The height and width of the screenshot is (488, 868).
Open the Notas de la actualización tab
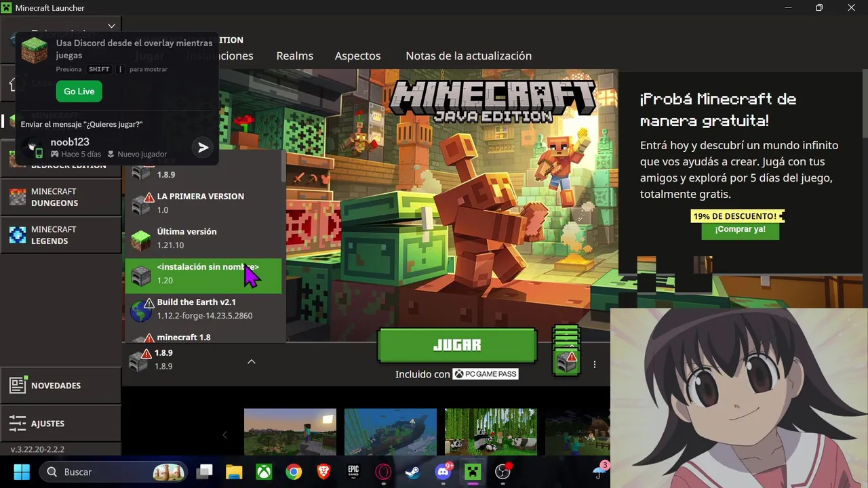469,56
